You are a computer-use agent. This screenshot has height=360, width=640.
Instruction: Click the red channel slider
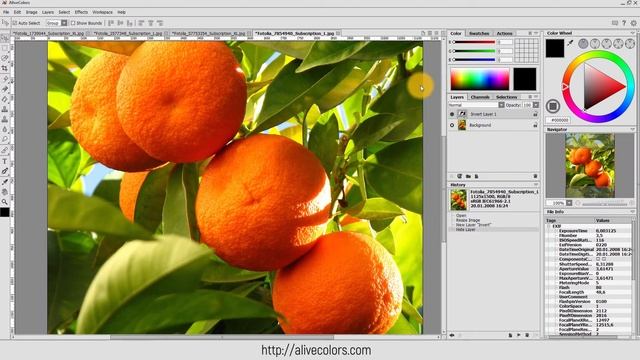pos(473,42)
